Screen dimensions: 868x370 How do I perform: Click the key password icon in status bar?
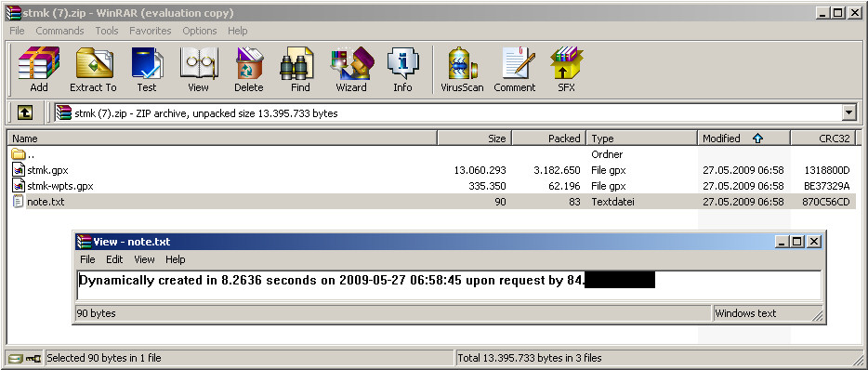(x=33, y=358)
